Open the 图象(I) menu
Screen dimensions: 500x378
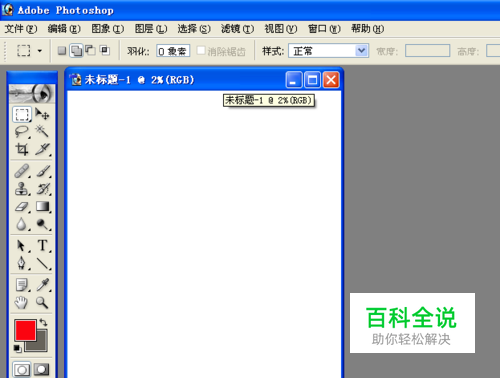(108, 29)
